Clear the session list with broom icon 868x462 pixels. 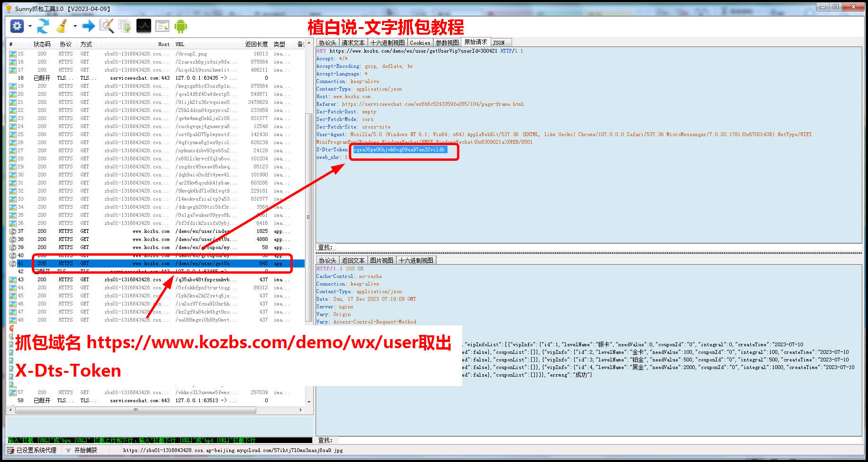(62, 26)
